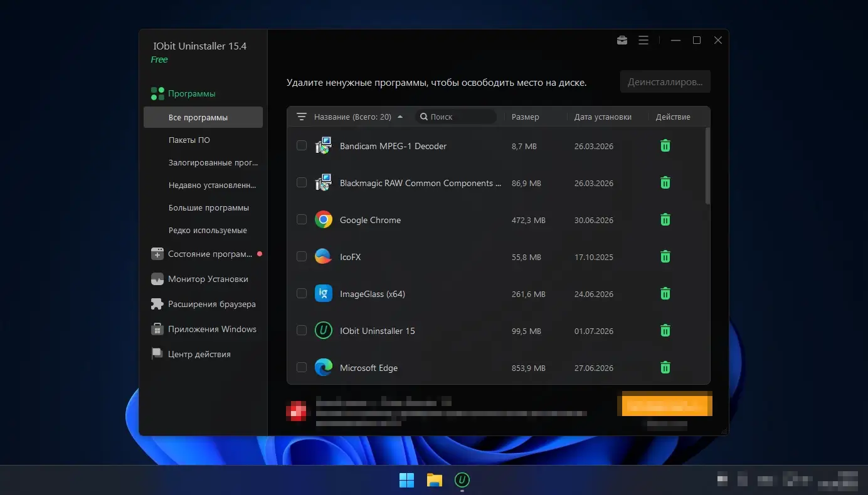Image resolution: width=868 pixels, height=495 pixels.
Task: Sort by Дата установки column header
Action: click(603, 117)
